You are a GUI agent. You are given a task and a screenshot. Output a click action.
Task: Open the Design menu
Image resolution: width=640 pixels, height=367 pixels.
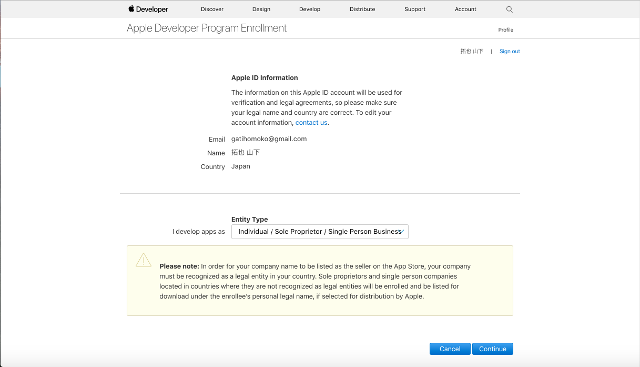[261, 9]
